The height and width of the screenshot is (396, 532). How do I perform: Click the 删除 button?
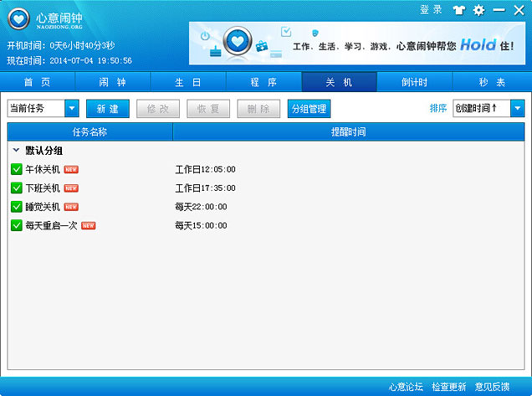pos(258,109)
